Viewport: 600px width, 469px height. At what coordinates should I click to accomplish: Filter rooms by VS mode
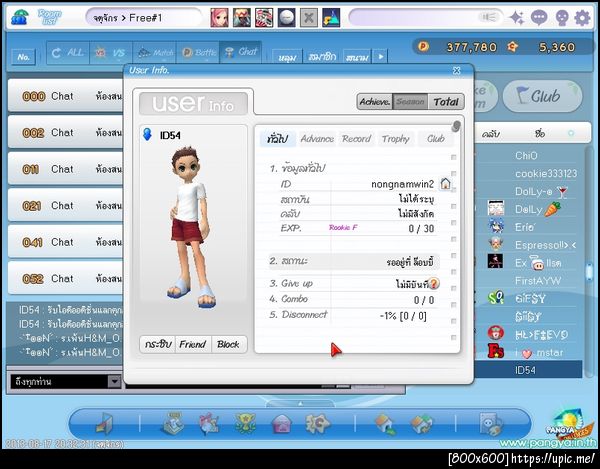click(x=111, y=52)
